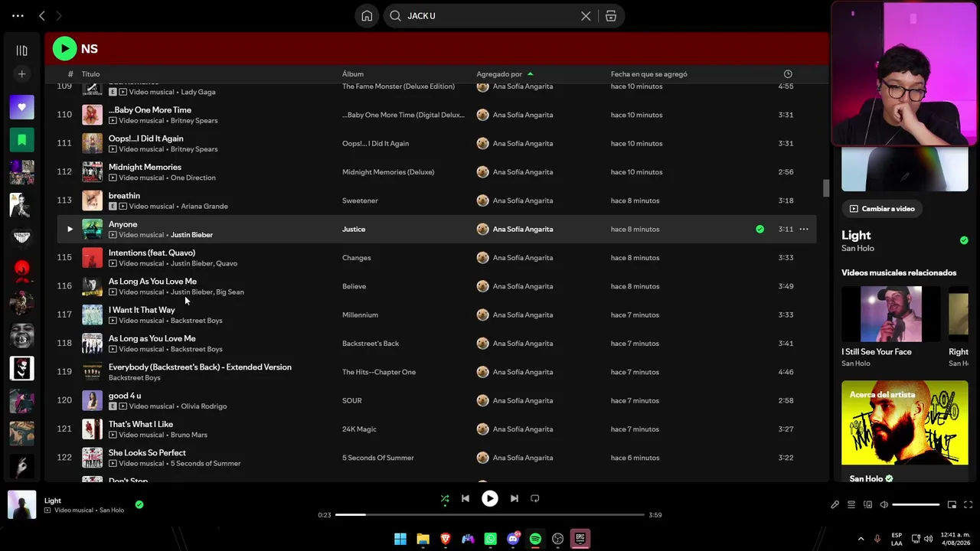Open the miniplayer icon

(x=952, y=505)
